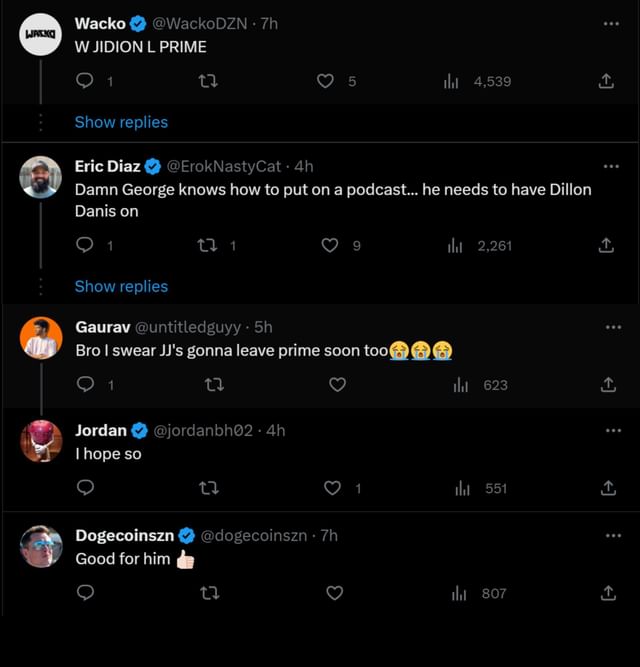Open Eric Diaz's profile picture
Viewport: 640px width, 667px height.
41,178
